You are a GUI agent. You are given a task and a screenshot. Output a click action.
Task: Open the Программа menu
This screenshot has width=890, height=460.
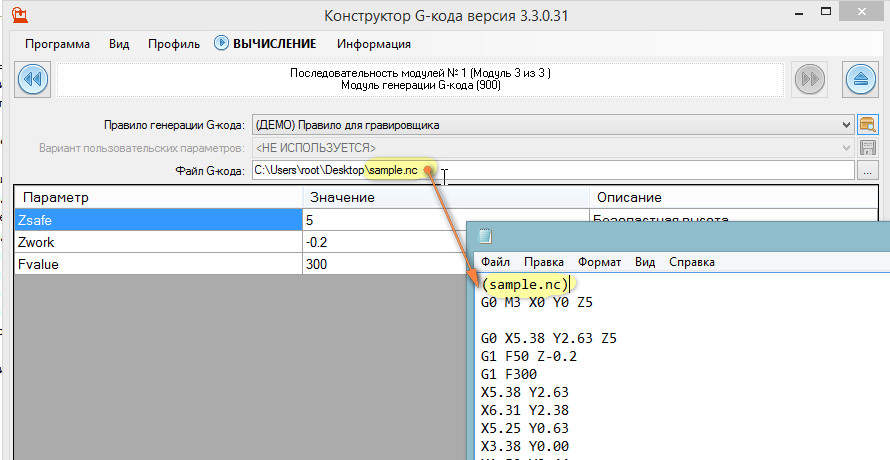coord(57,44)
